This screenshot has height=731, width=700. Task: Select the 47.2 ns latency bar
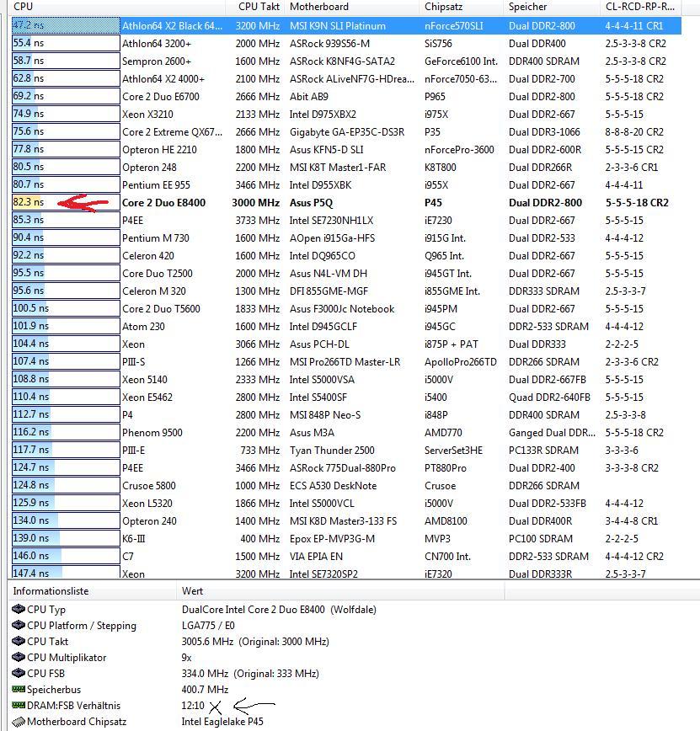66,25
